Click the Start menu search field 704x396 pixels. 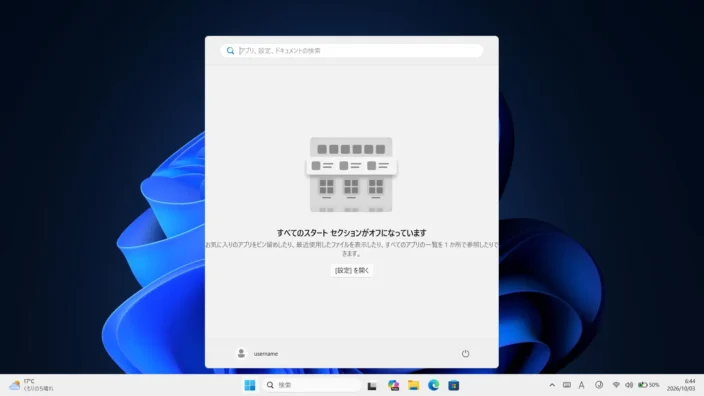tap(352, 51)
